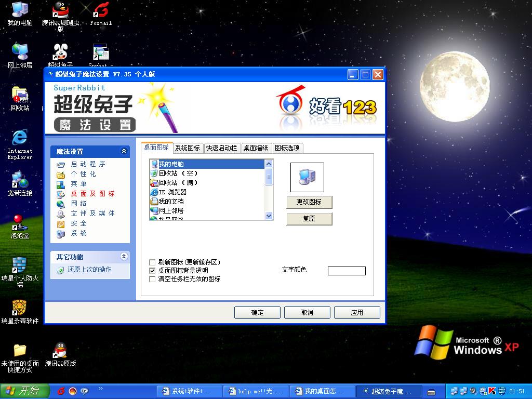Viewport: 532px width, 399px height.
Task: Open the 文字颜色 color swatch
Action: point(347,271)
